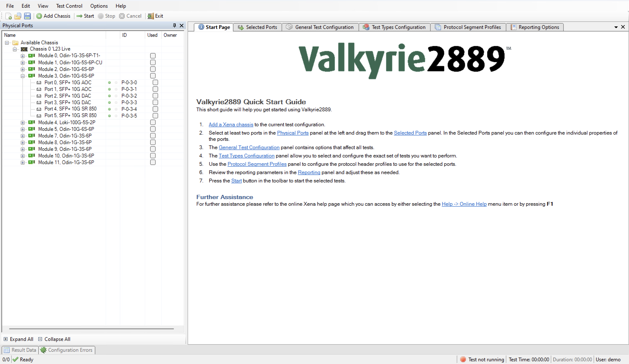
Task: Check the Used box for Port 3 P-0-3-3
Action: tap(156, 102)
